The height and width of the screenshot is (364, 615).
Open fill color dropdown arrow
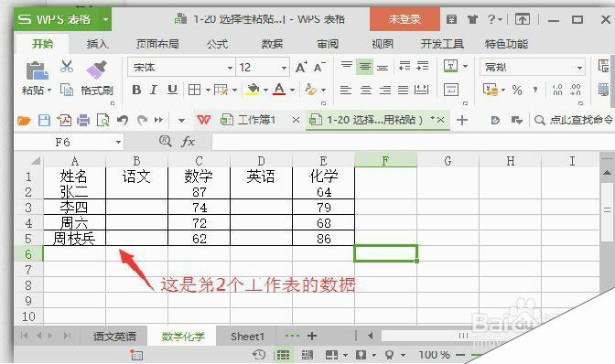pyautogui.click(x=265, y=91)
